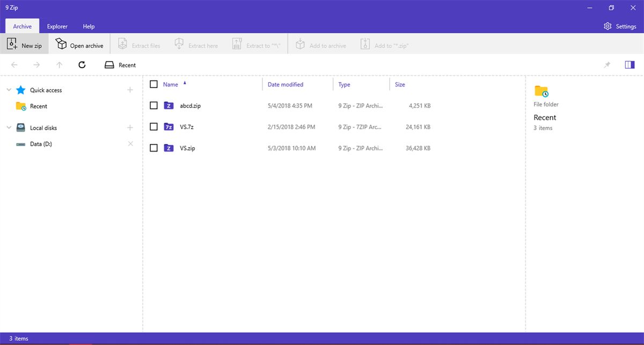
Task: Remove Data (D:) using the X icon
Action: pos(130,144)
